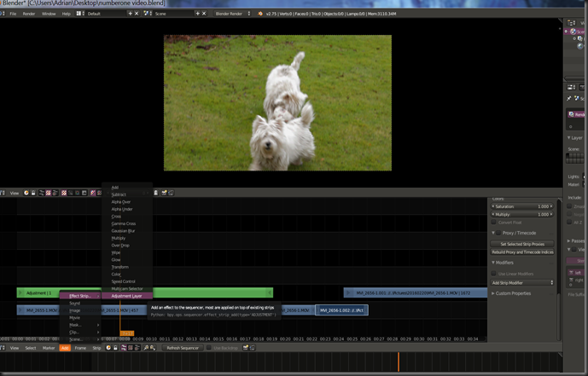Open Clip... submenu in Add menu
The width and height of the screenshot is (588, 376).
coord(80,333)
